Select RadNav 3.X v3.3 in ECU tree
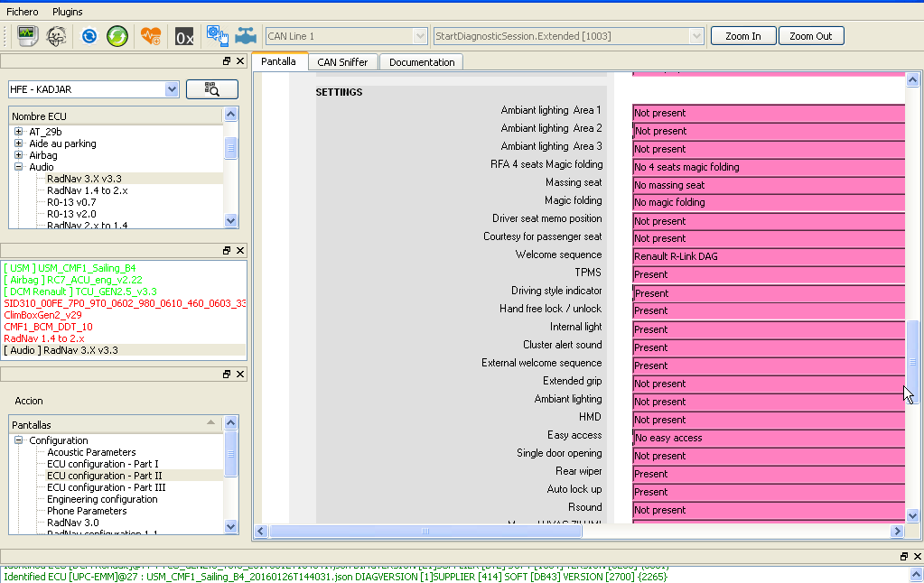 (84, 179)
